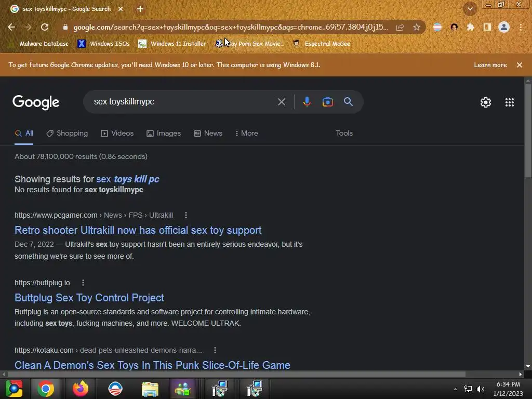Open the Windows 11 Installer bookmark
Image resolution: width=532 pixels, height=399 pixels.
click(x=172, y=44)
